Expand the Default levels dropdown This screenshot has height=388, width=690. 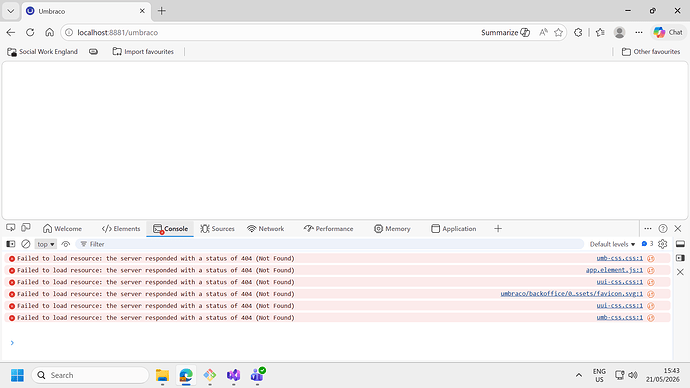(612, 244)
